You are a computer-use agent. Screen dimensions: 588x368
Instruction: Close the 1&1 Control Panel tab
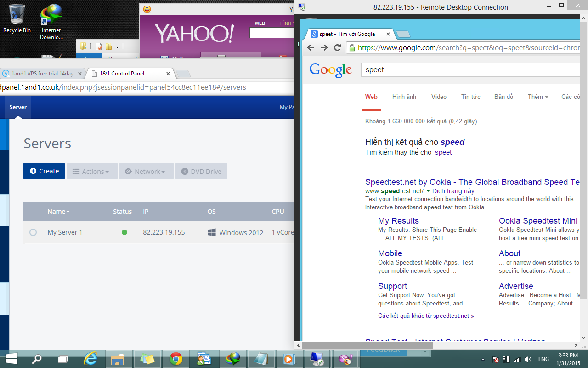coord(168,73)
